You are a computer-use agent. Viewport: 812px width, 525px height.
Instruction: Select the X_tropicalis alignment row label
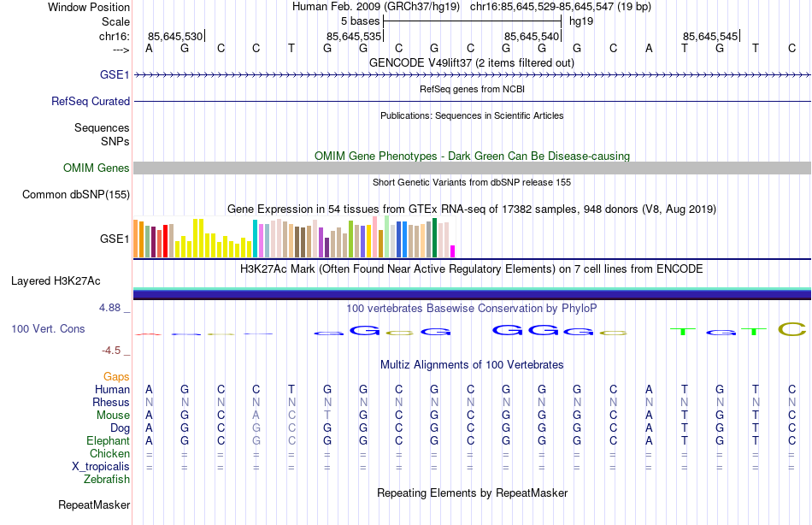[101, 467]
